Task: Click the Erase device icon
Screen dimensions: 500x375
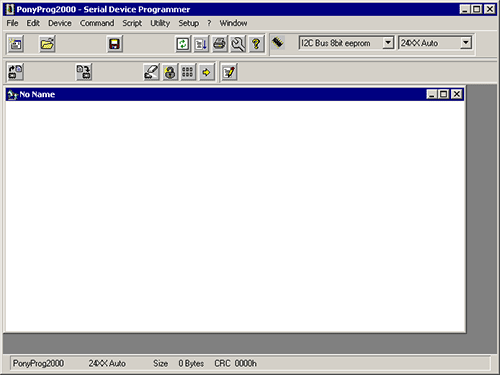Action: (x=151, y=72)
